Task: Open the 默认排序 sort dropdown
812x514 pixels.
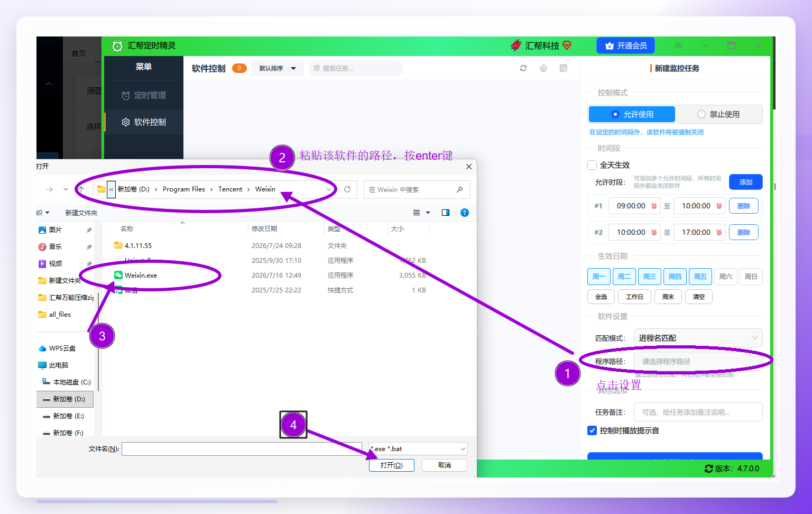Action: (277, 68)
